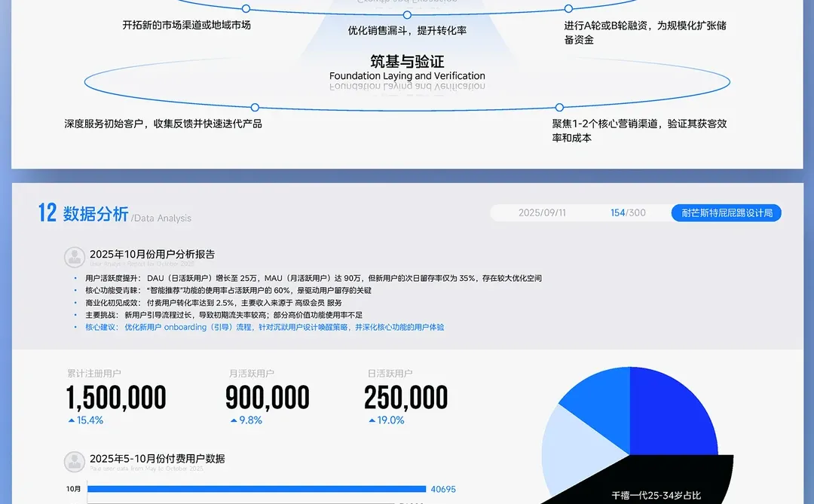Click the bullet starting 用户活跃度提升
This screenshot has height=504, width=814.
tap(314, 278)
